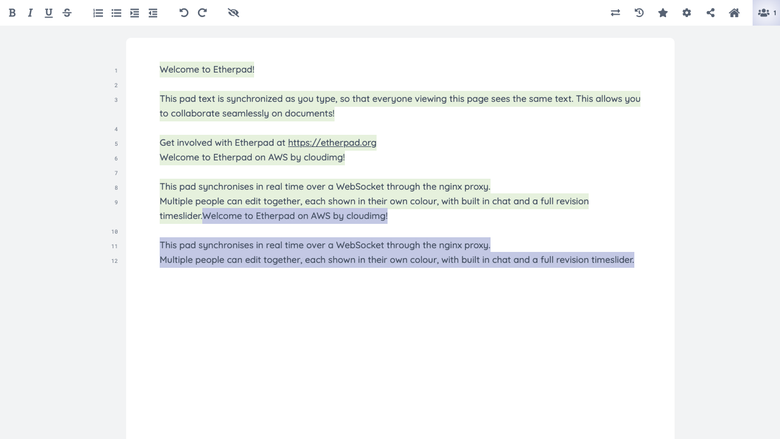This screenshot has height=439, width=780.
Task: Show the users on this pad
Action: tap(766, 13)
